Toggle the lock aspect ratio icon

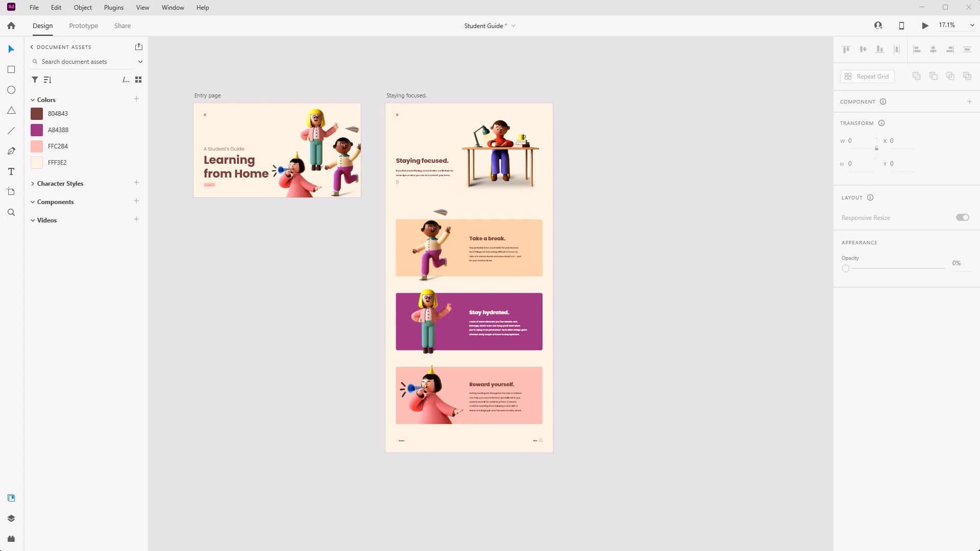pos(876,148)
